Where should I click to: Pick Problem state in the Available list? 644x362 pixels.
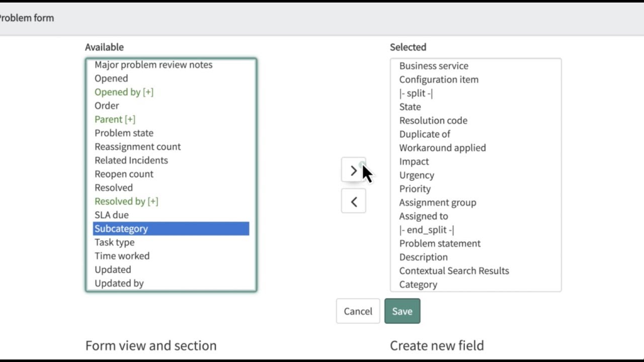click(x=124, y=133)
